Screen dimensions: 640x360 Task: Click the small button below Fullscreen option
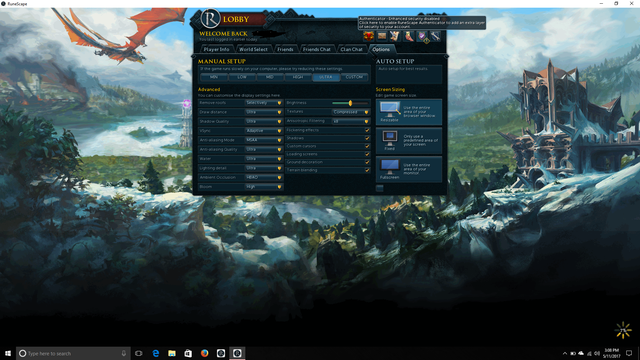[380, 188]
